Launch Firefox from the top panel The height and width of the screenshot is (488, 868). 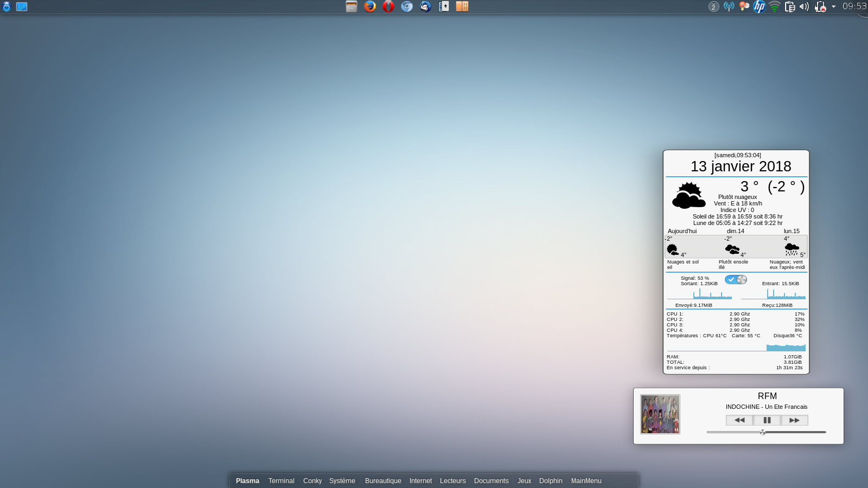coord(370,7)
